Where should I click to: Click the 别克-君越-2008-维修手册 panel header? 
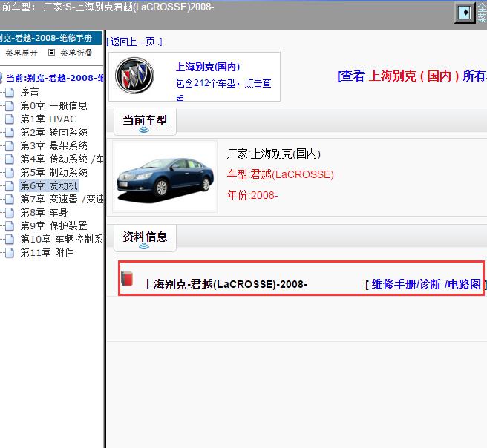pyautogui.click(x=51, y=38)
